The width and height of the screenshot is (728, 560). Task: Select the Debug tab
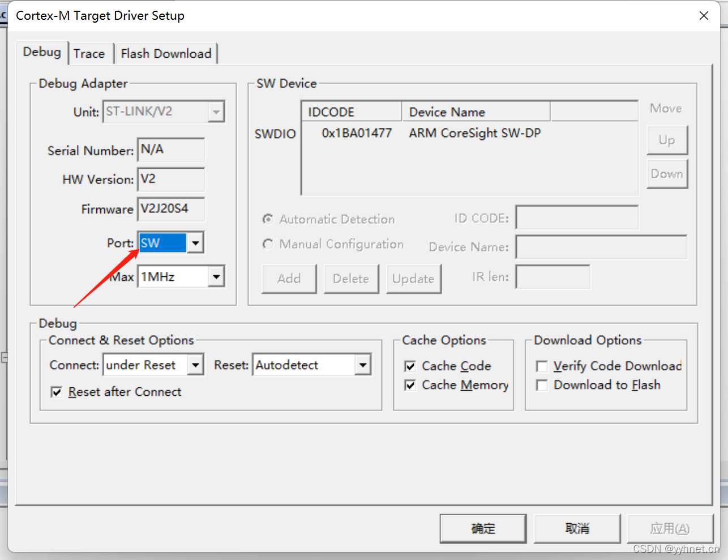(42, 52)
